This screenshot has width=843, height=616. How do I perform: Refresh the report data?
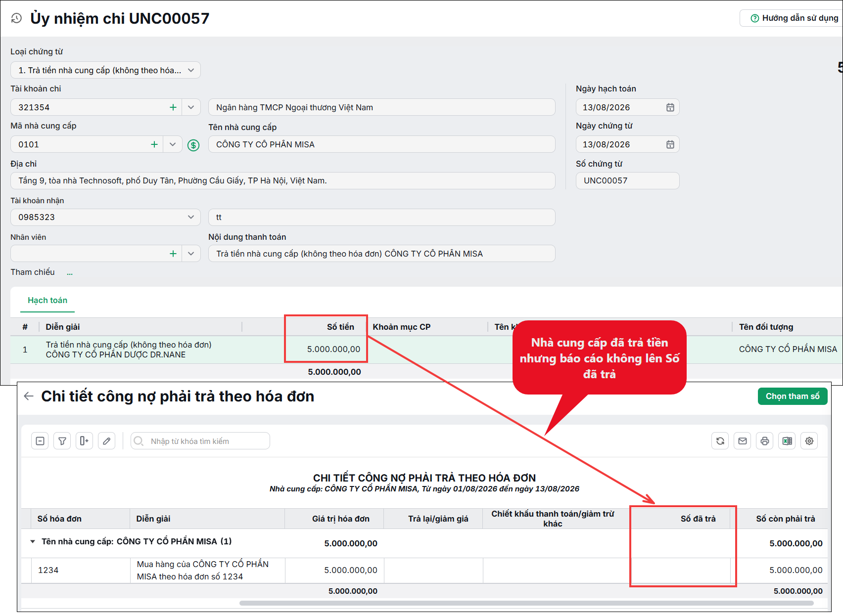point(720,441)
